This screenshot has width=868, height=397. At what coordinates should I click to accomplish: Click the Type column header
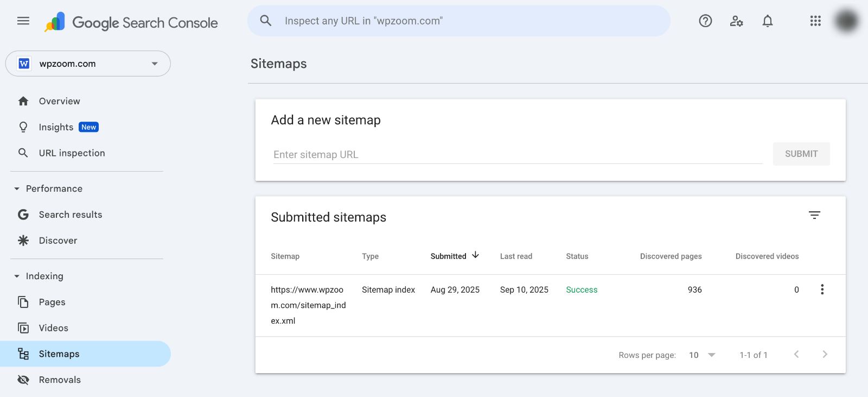click(371, 256)
